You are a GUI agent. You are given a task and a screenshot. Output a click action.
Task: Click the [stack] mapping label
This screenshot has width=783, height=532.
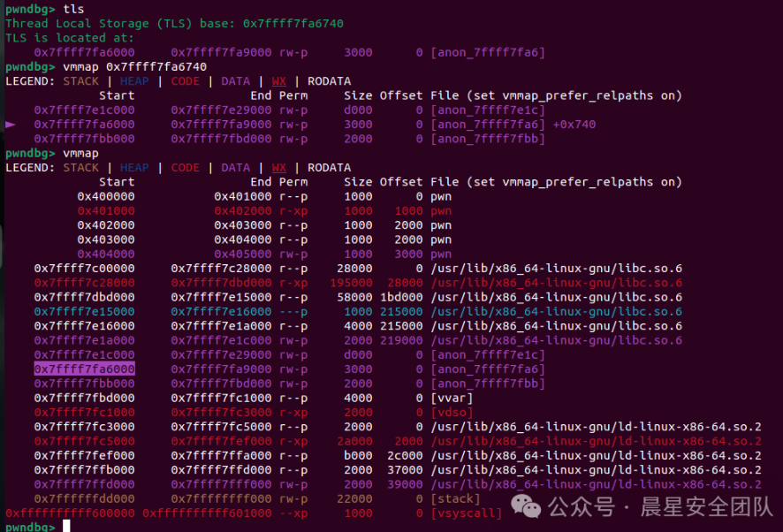pyautogui.click(x=455, y=498)
